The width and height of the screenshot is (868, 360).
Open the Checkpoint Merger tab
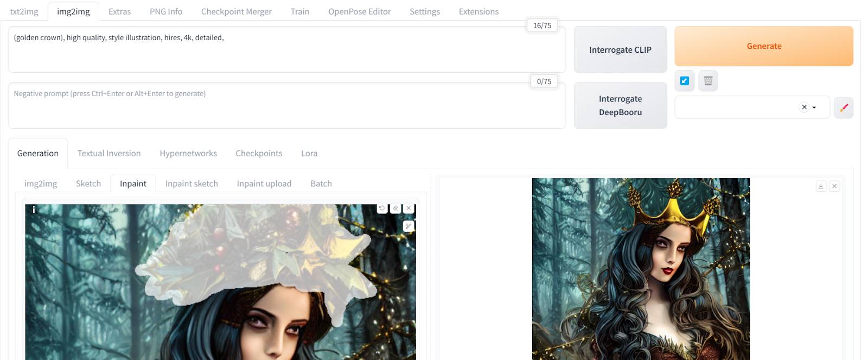point(236,11)
